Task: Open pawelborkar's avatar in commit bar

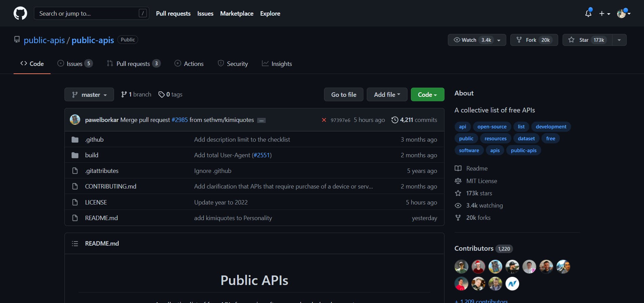Action: (x=75, y=120)
